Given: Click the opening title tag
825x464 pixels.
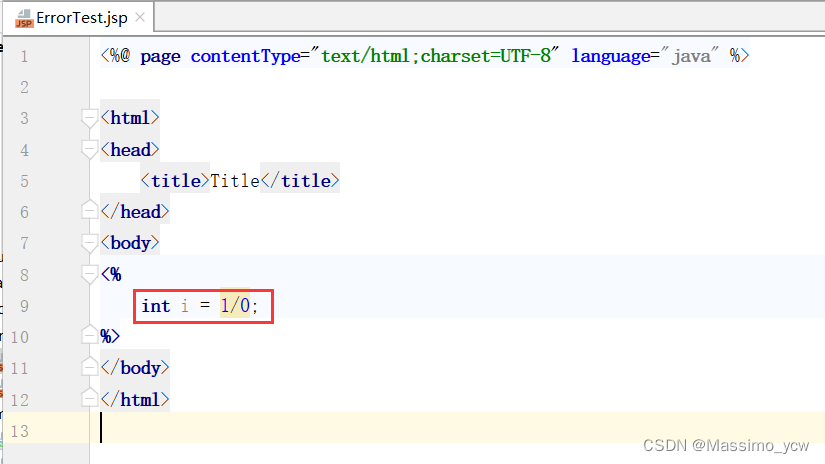Looking at the screenshot, I should [175, 181].
